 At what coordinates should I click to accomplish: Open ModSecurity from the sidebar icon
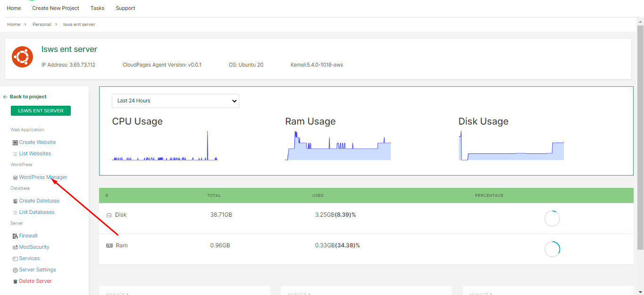(15, 247)
